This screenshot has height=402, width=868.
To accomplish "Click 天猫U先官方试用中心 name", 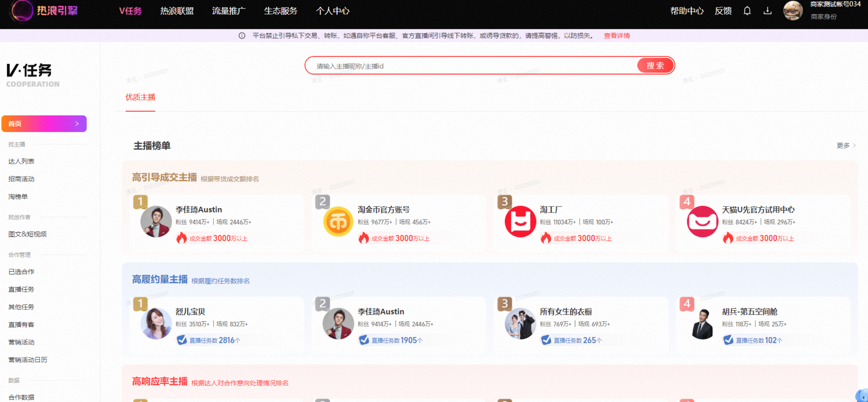I will click(x=758, y=210).
